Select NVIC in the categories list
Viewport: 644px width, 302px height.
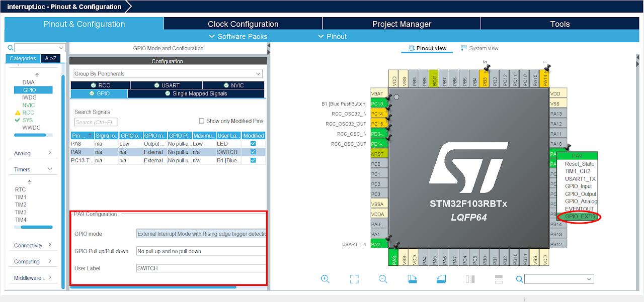(28, 105)
